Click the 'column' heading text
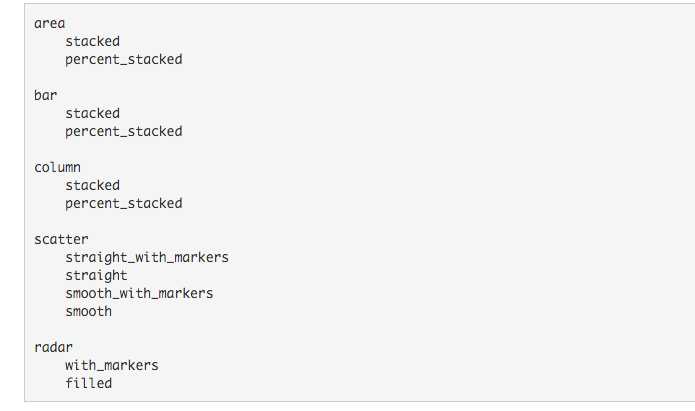Screen dimensions: 695x411 coord(57,167)
